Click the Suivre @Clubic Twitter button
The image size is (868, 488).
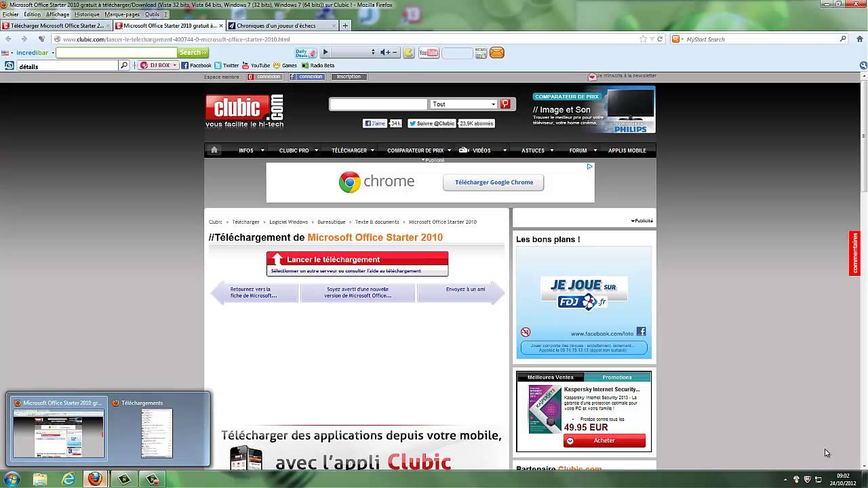(431, 123)
